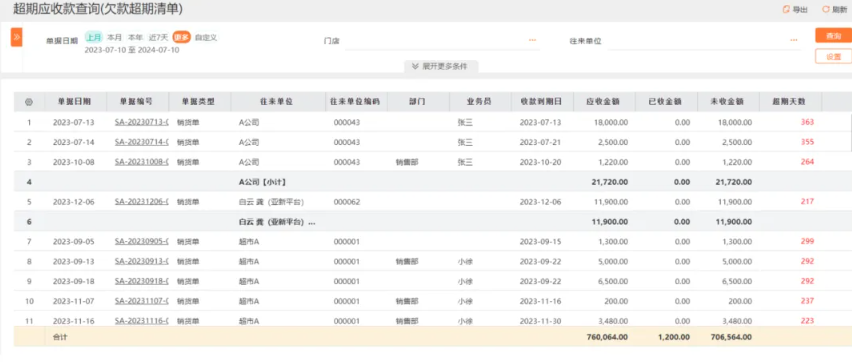Click the 部门 column header
Screen dimensions: 852x362
click(x=418, y=102)
